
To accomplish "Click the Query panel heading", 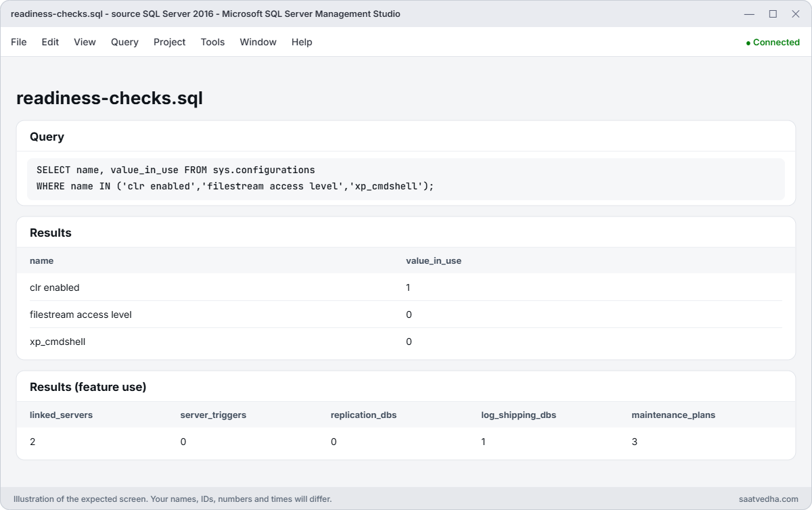I will point(47,137).
